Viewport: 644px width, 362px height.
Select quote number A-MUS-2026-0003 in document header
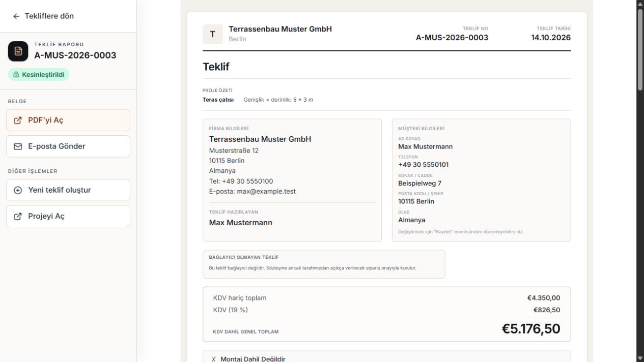pyautogui.click(x=452, y=38)
